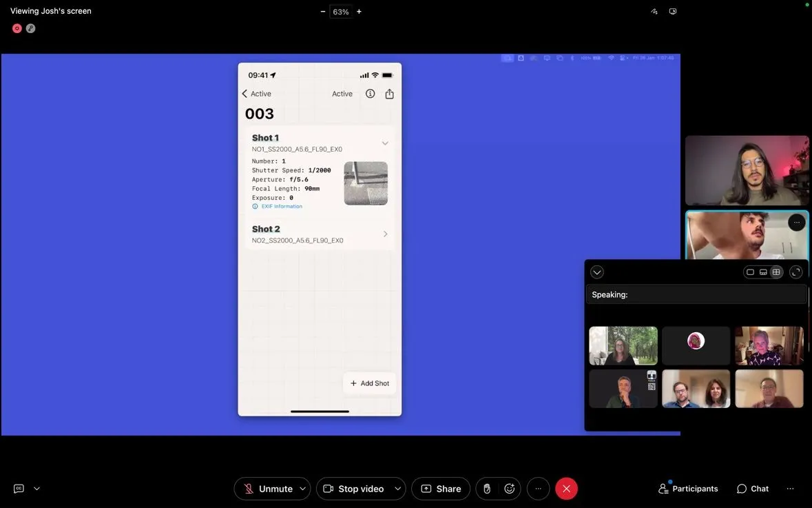Screen dimensions: 812x508
Task: Select the bottom-right participant video thumbnail
Action: pyautogui.click(x=769, y=389)
